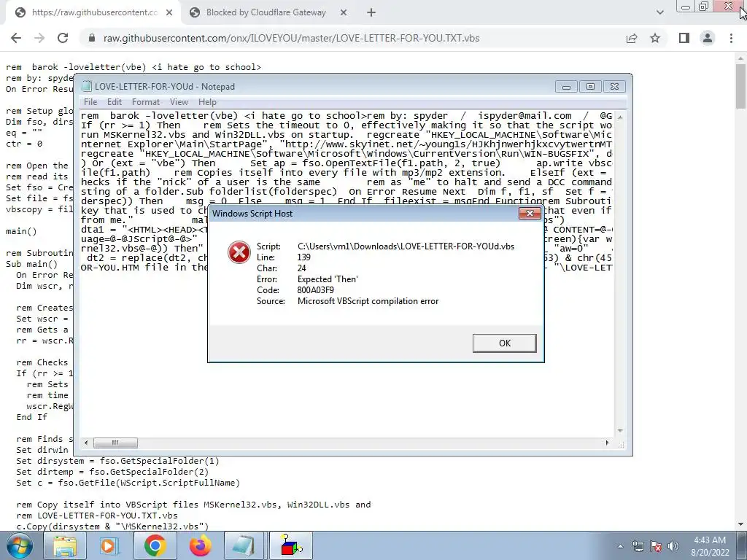
Task: Click the Chrome page scroll down arrow
Action: [x=741, y=525]
